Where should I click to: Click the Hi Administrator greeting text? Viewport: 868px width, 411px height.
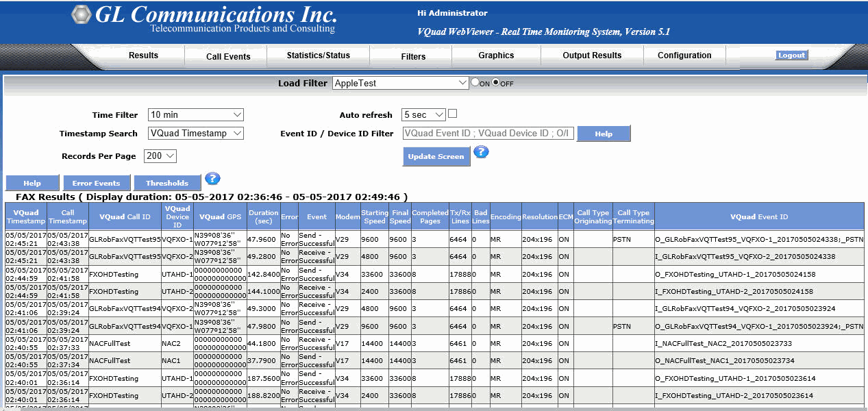452,13
